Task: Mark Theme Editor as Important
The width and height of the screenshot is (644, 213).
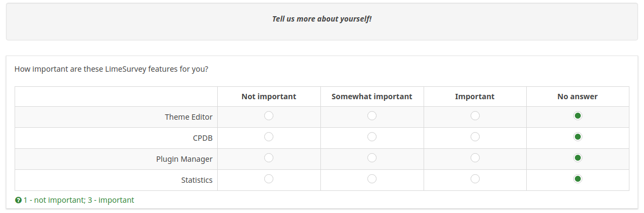Action: click(475, 116)
